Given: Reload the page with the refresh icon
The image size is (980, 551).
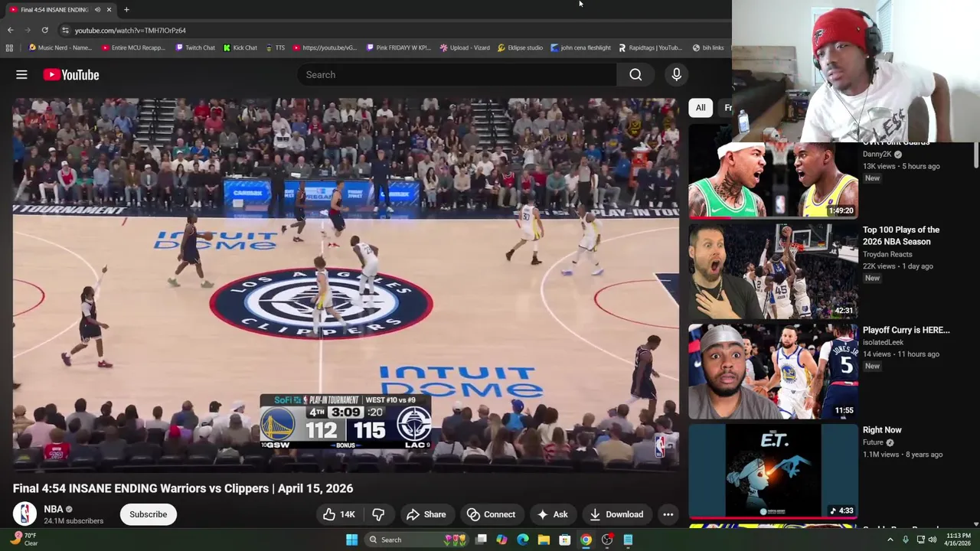Looking at the screenshot, I should [44, 30].
